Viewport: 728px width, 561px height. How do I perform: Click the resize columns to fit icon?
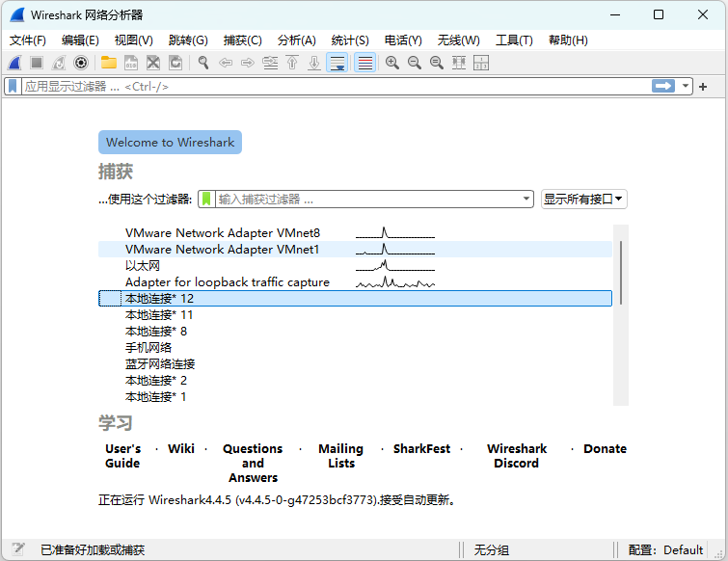459,63
